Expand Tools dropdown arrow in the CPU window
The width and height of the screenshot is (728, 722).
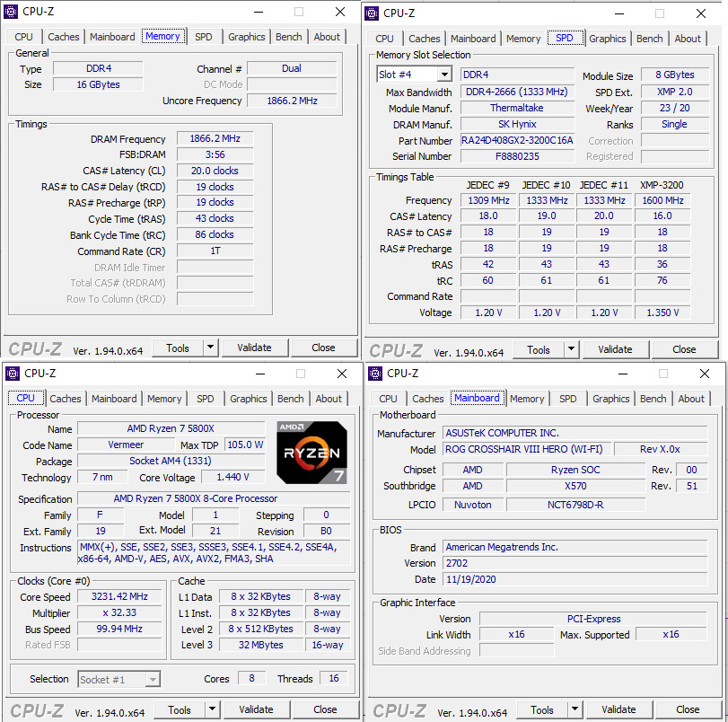point(212,709)
